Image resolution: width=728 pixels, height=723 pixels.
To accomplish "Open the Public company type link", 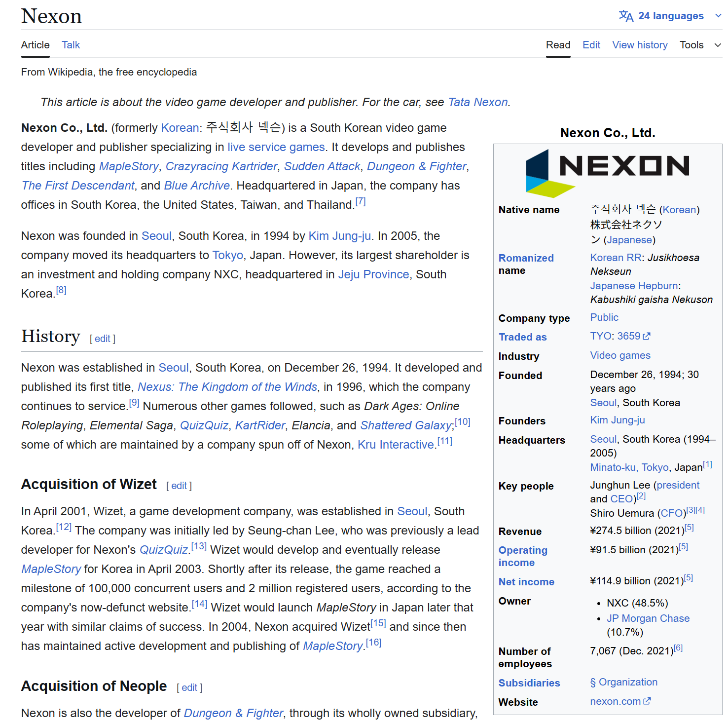I will click(x=604, y=317).
